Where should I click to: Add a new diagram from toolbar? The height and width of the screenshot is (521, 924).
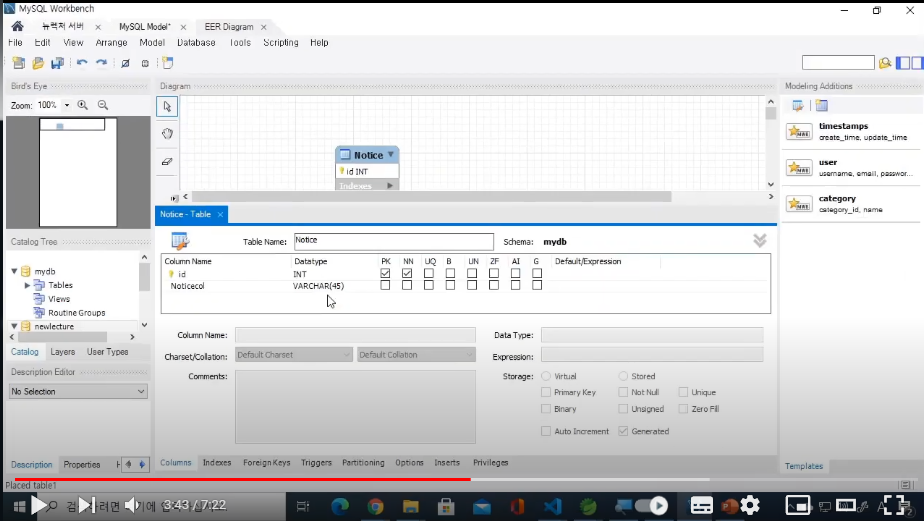(x=168, y=63)
